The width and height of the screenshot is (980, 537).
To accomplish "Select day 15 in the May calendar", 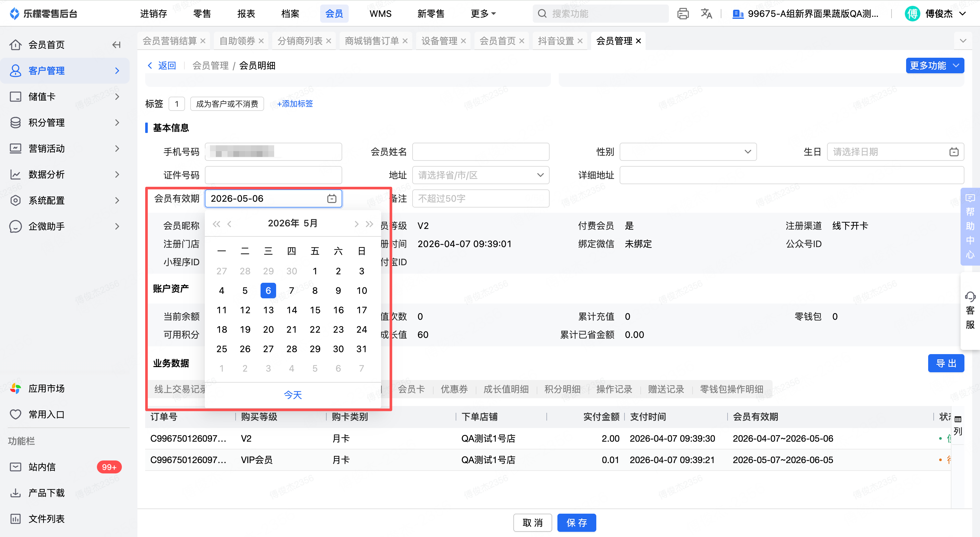I will pyautogui.click(x=315, y=310).
